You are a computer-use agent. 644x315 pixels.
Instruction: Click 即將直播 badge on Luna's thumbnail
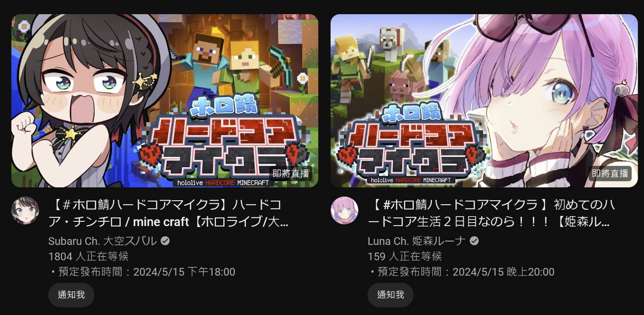(x=610, y=173)
